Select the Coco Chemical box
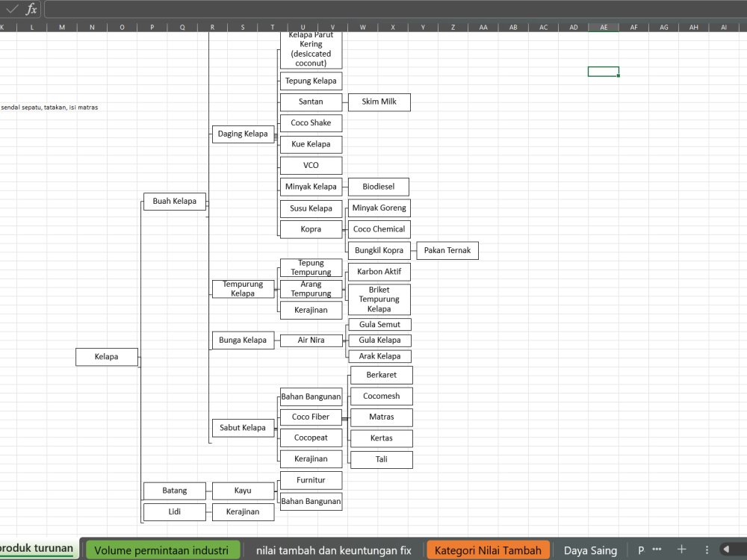This screenshot has height=560, width=747. pyautogui.click(x=379, y=229)
